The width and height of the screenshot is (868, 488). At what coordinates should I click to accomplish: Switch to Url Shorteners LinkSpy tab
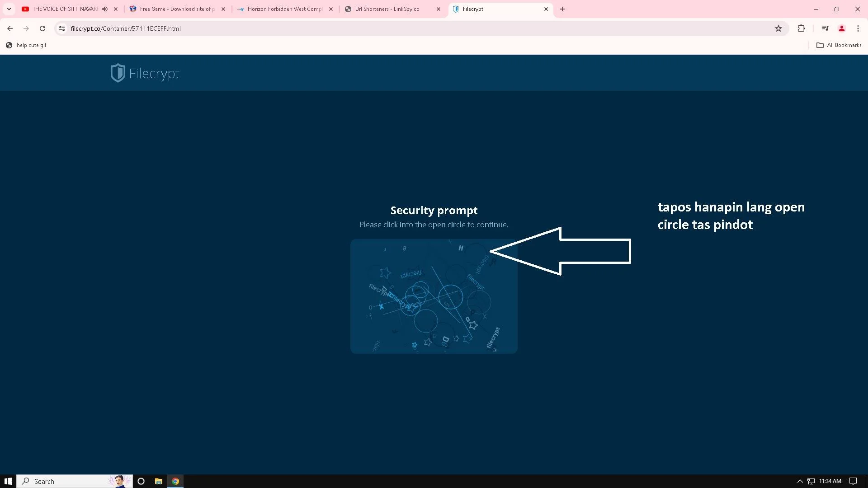tap(387, 9)
